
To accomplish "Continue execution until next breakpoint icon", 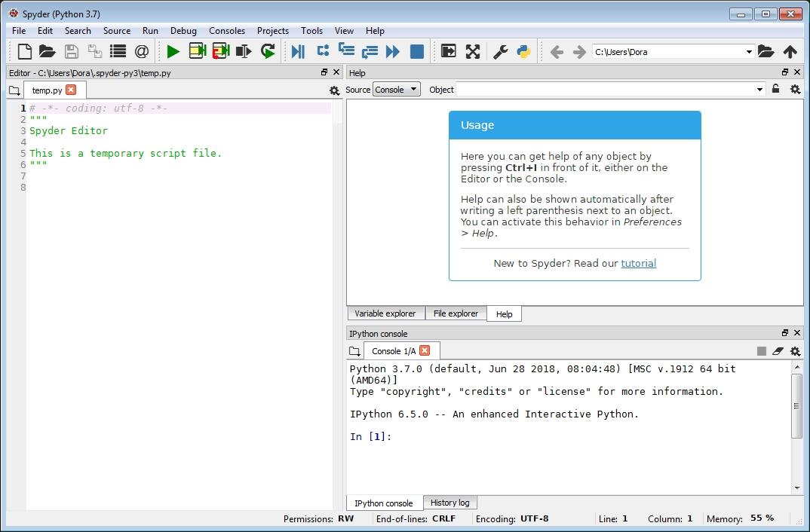I will click(393, 51).
